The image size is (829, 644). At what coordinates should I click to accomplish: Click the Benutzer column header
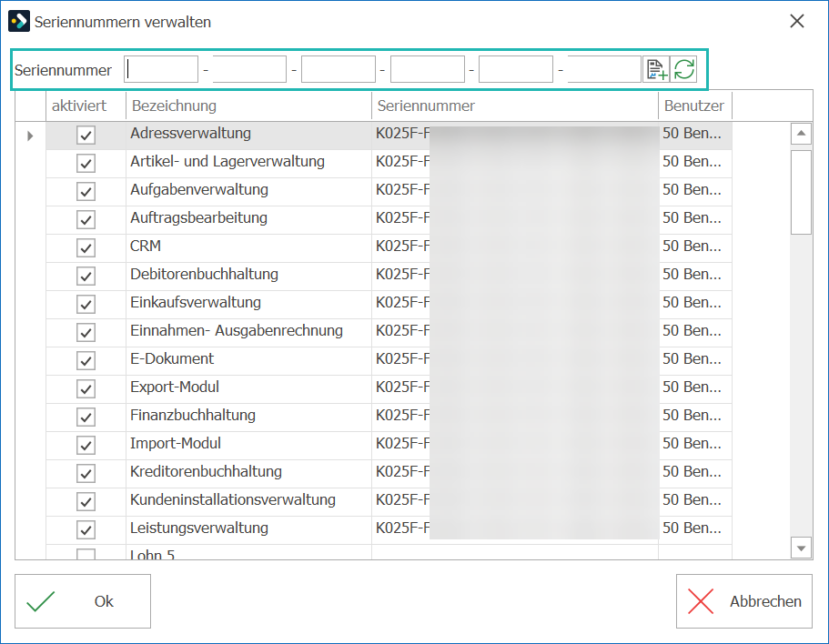(x=695, y=106)
